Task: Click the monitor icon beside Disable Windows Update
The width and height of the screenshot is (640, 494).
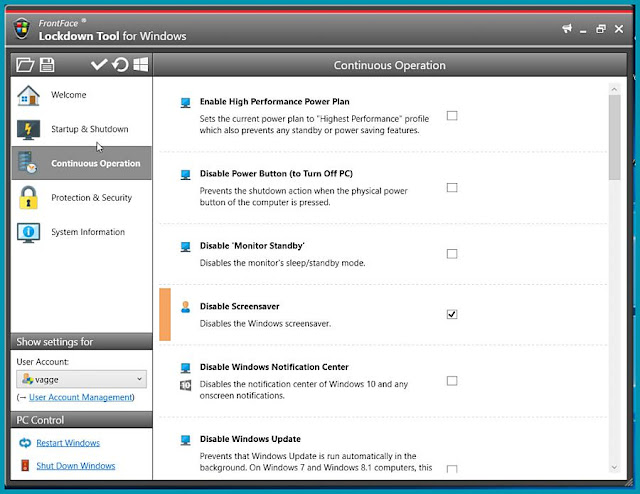Action: (x=185, y=440)
